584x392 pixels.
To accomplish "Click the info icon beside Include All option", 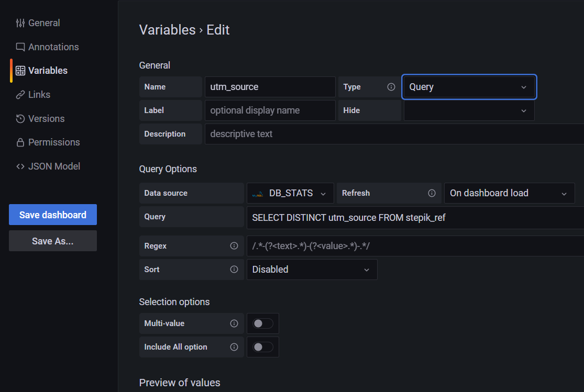I will coord(234,347).
